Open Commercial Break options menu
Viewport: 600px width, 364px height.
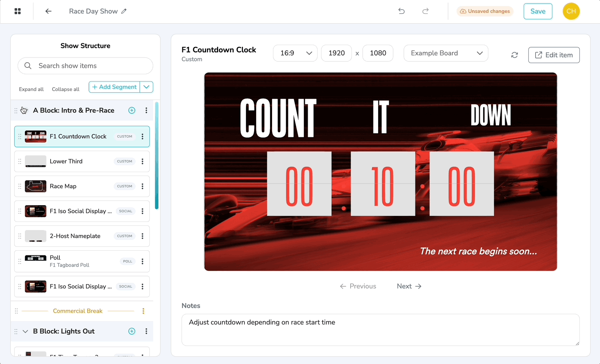click(x=143, y=311)
